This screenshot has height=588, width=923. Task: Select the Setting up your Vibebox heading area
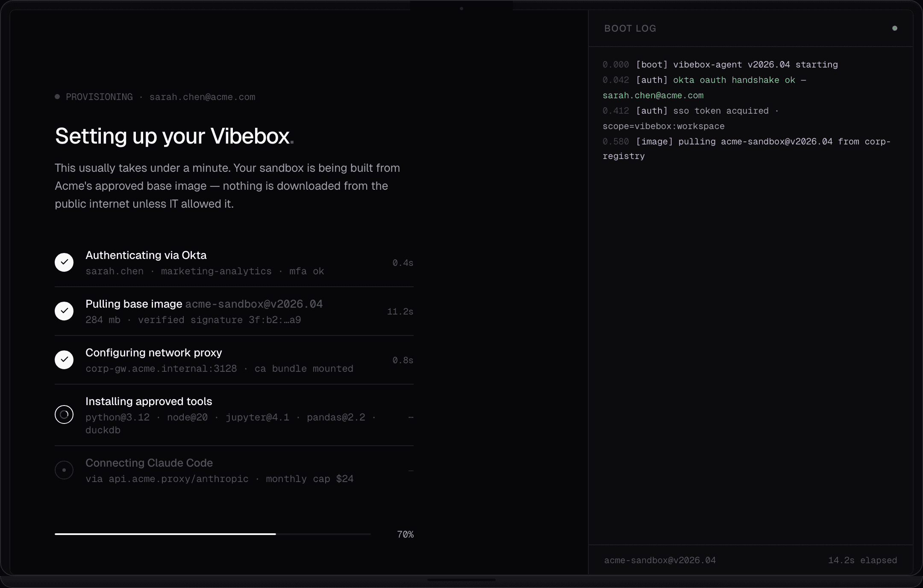pos(173,136)
